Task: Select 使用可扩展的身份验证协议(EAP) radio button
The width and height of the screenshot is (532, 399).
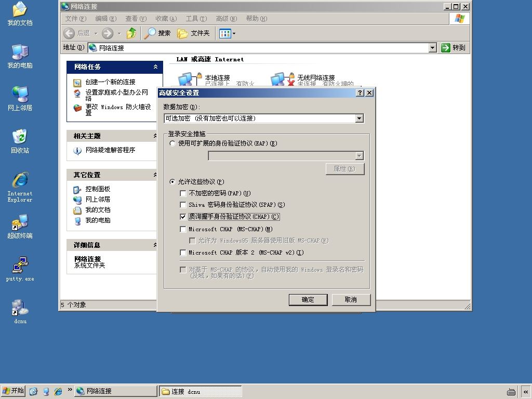Action: (172, 143)
